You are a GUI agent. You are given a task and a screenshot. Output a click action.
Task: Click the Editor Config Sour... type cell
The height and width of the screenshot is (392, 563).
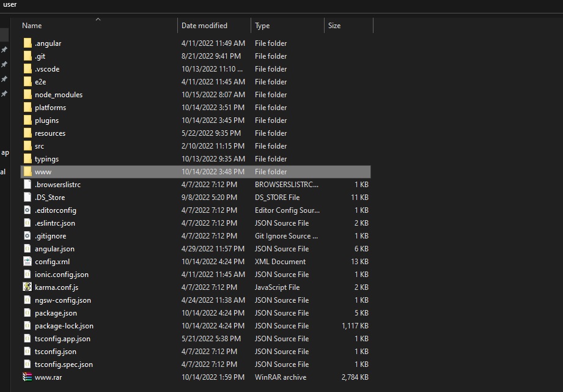[x=287, y=210]
